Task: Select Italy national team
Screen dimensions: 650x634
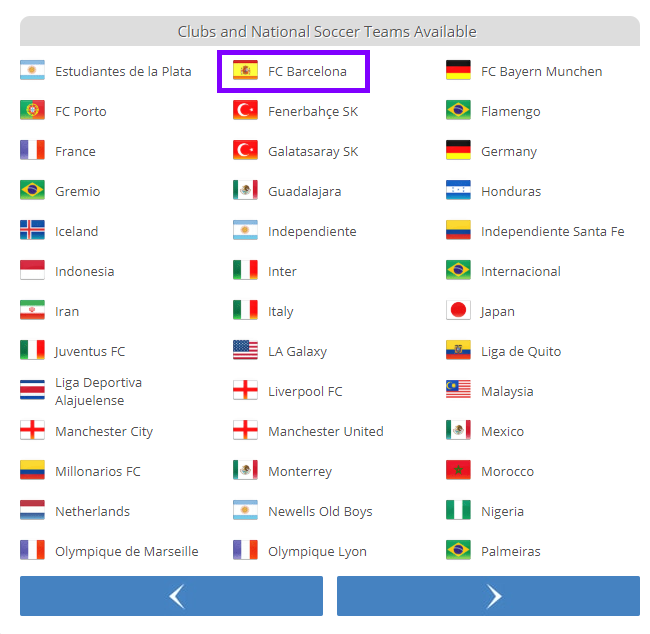Action: [281, 311]
